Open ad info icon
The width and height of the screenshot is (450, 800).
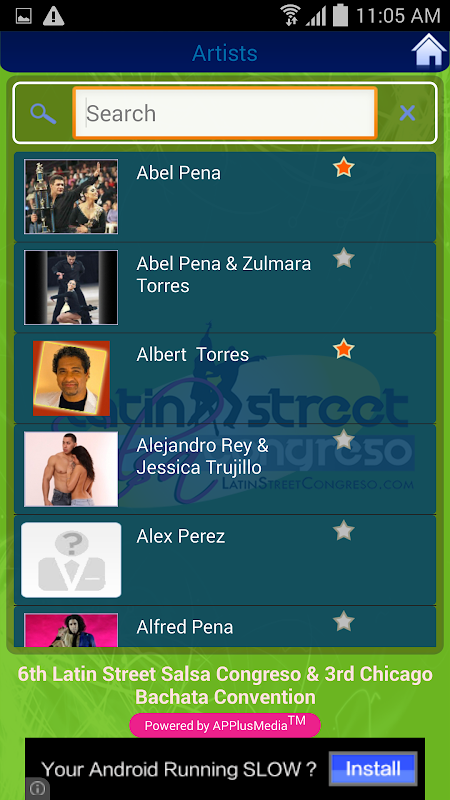click(x=37, y=789)
